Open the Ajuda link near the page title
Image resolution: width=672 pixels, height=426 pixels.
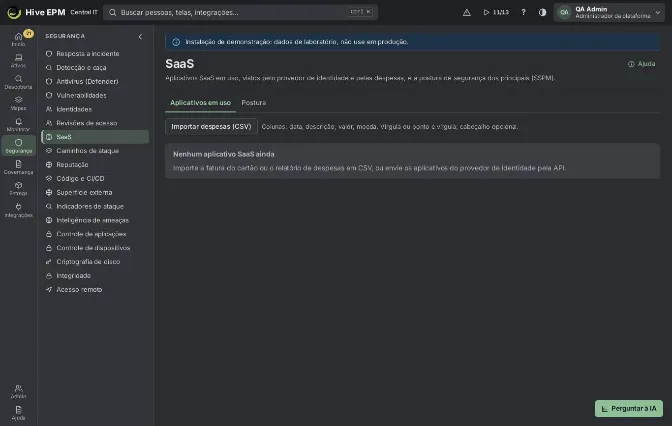pos(642,64)
